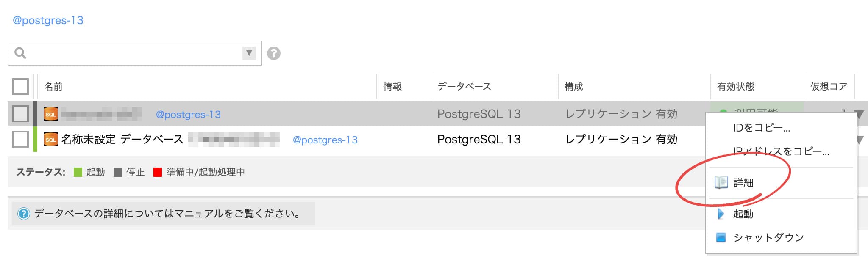The width and height of the screenshot is (868, 275).
Task: Click @postgres-13 tag in second row
Action: point(325,140)
